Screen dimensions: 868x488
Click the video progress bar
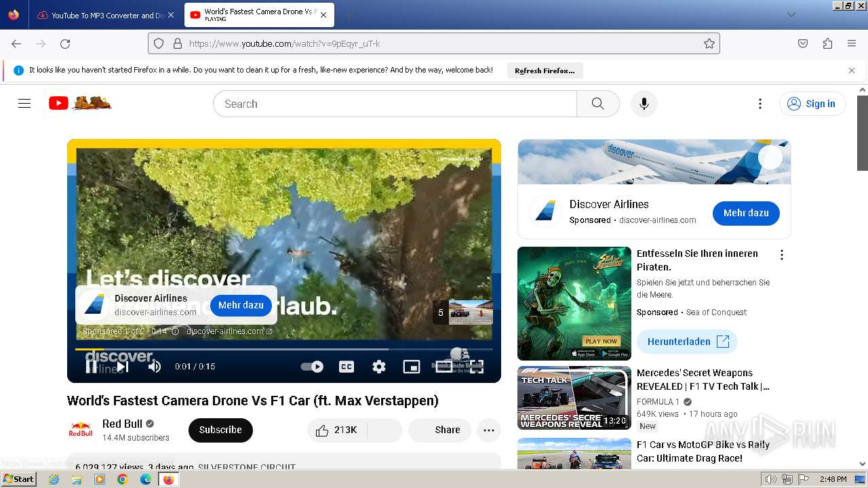click(284, 349)
